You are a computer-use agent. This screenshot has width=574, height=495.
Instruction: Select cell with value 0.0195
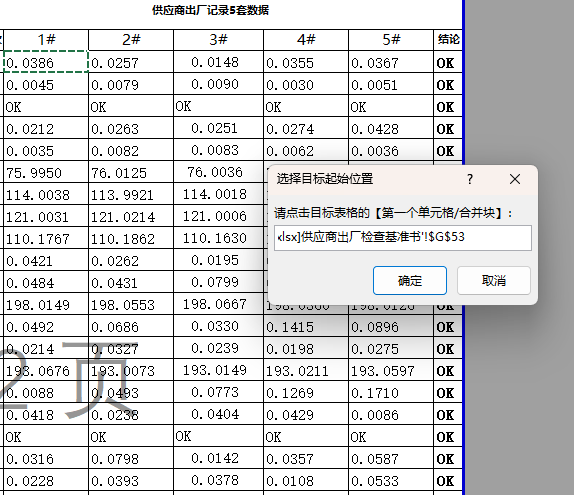pyautogui.click(x=218, y=260)
